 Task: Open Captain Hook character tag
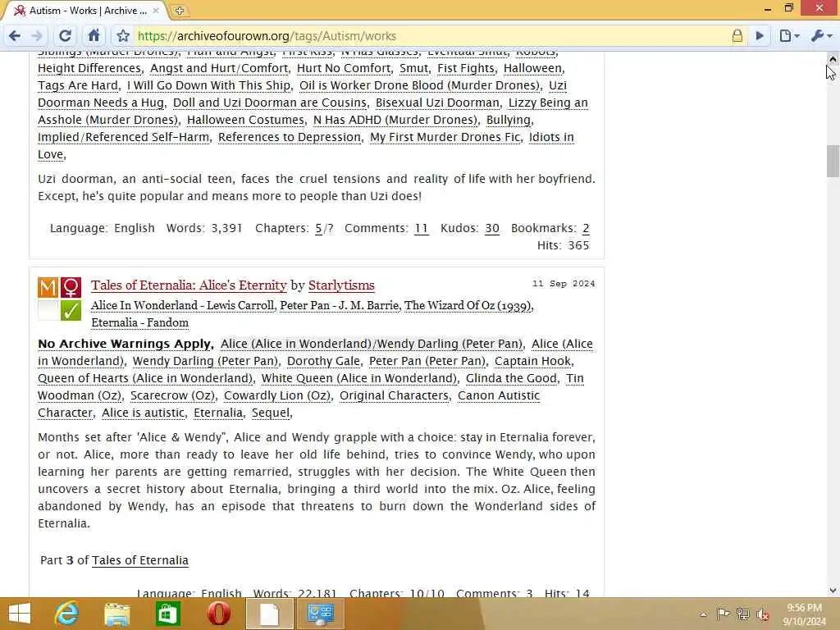pos(533,361)
